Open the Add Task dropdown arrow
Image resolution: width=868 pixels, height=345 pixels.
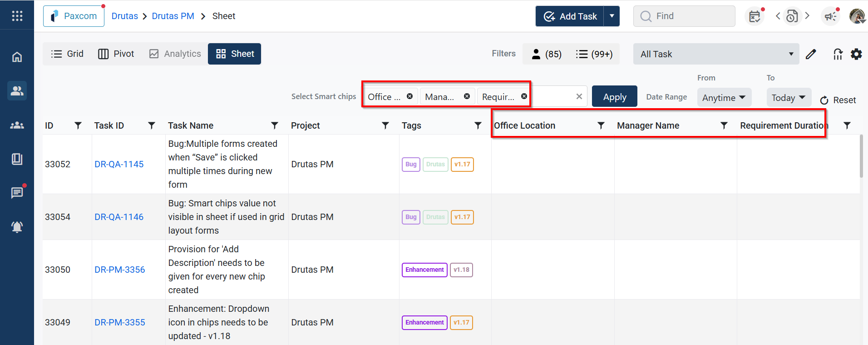[612, 16]
